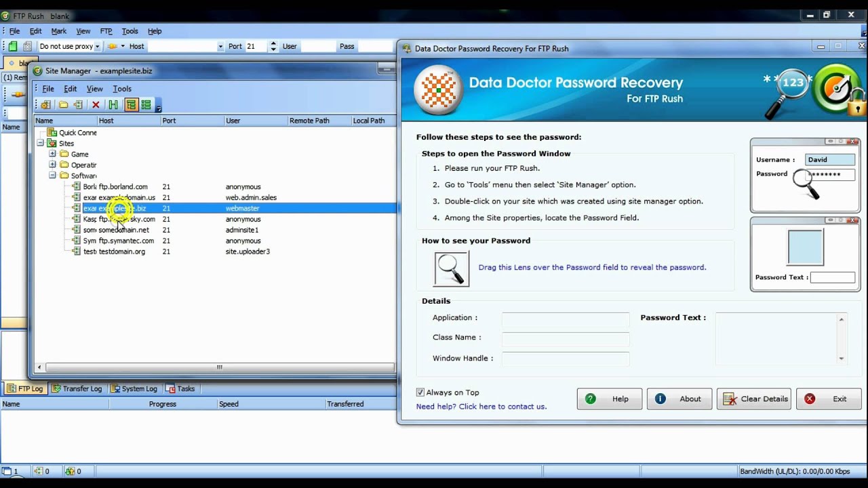Expand the Game folder

52,154
